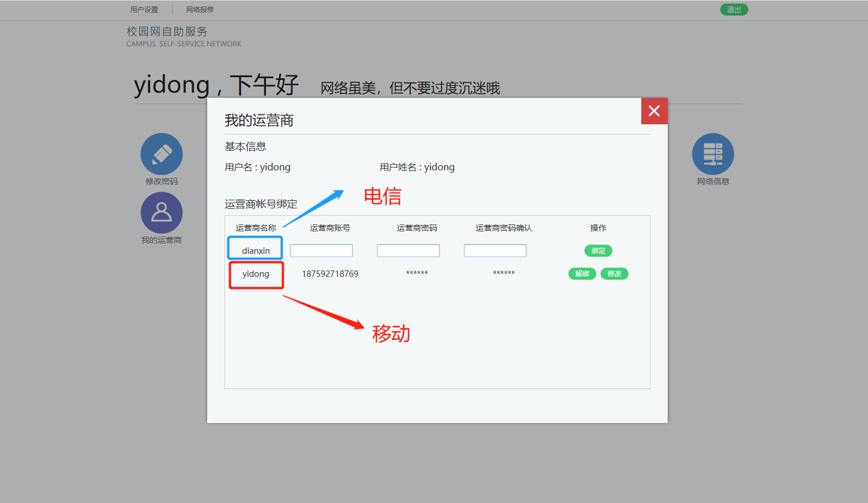Open 我的运营商 person icon
Viewport: 868px width, 503px height.
pyautogui.click(x=162, y=213)
